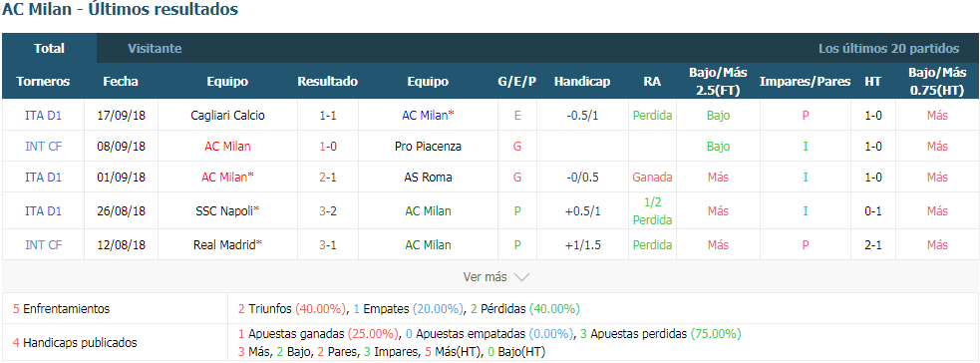Click the AC Milan link in Real Madrid row
The width and height of the screenshot is (980, 363).
428,245
